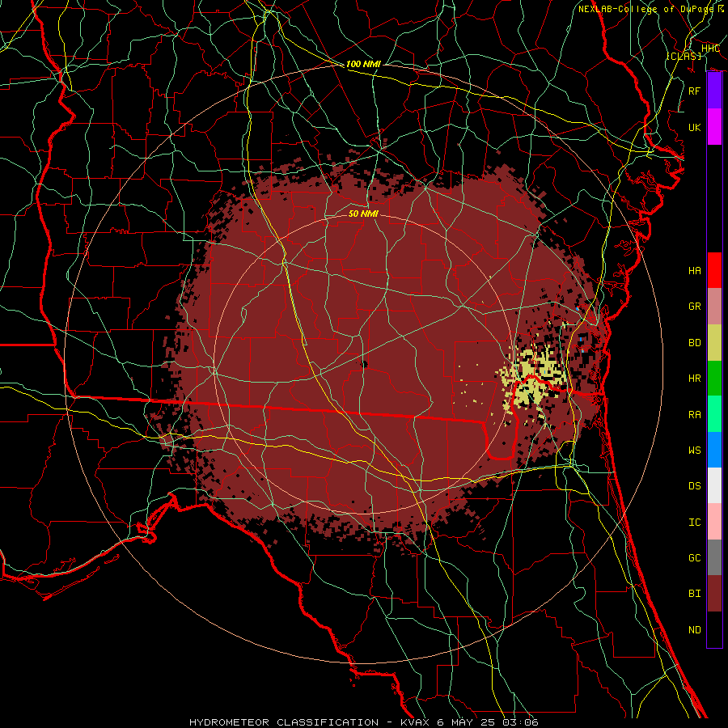
Task: Click the "GC" legend label
Action: [x=694, y=557]
